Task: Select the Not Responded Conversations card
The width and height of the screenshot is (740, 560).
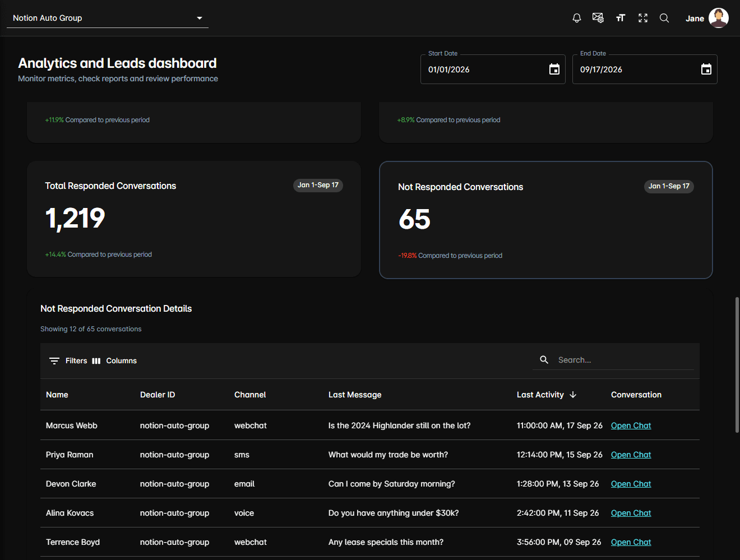Action: [x=546, y=220]
